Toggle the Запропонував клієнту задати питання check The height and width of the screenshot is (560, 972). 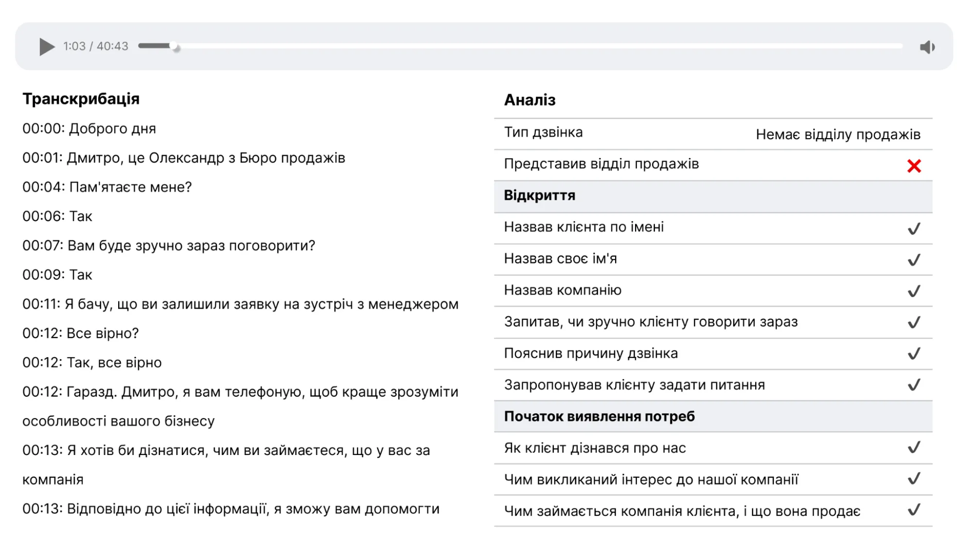click(x=914, y=385)
